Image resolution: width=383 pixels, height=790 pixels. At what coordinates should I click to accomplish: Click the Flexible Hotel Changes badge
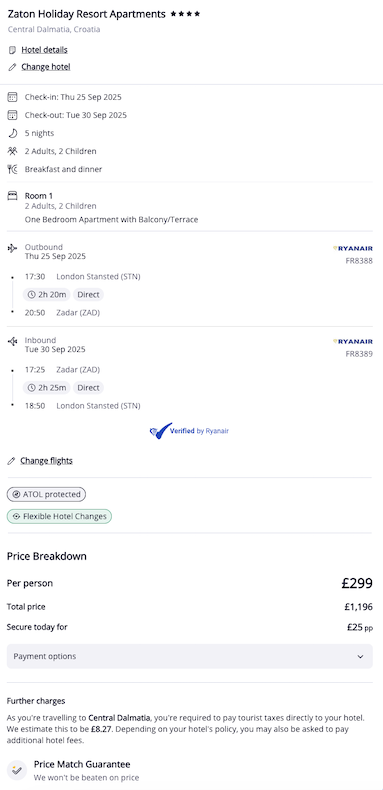pos(59,516)
